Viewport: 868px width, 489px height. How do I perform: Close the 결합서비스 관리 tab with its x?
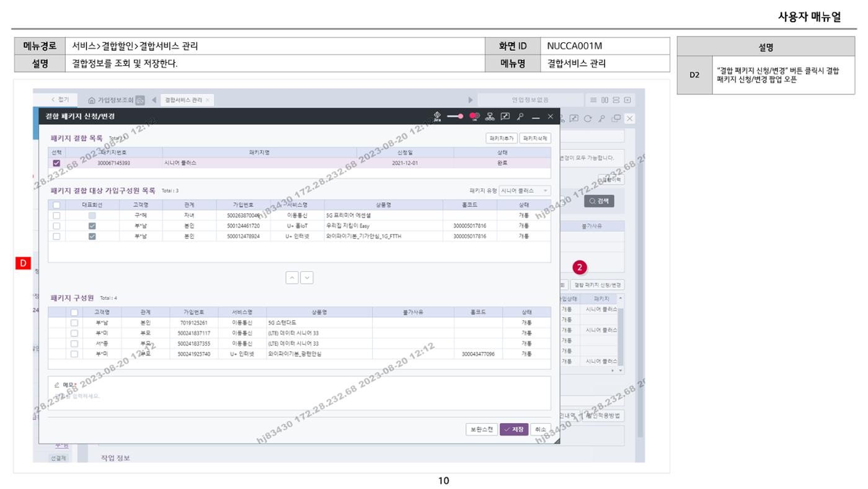(208, 100)
